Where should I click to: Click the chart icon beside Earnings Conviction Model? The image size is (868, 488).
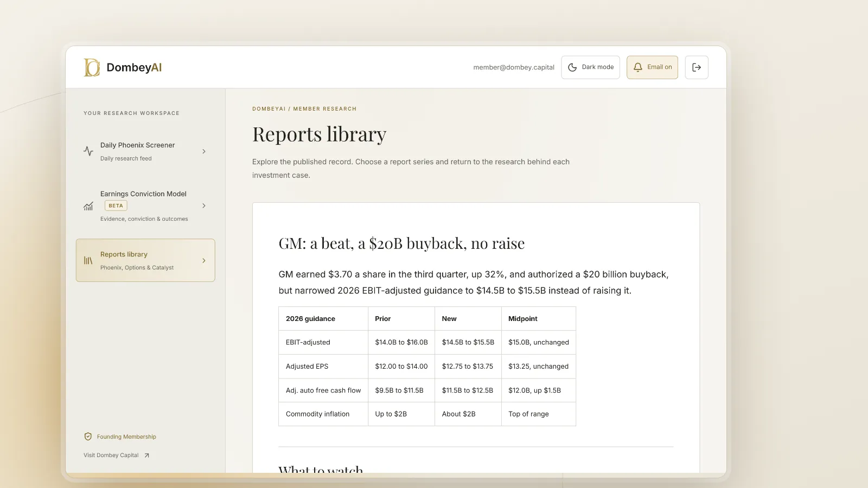coord(88,206)
